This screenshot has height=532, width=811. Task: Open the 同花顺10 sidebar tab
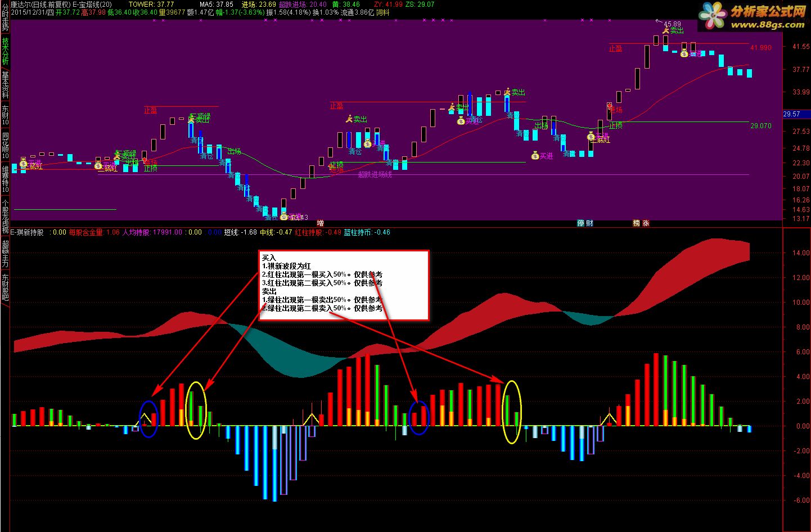coord(5,145)
